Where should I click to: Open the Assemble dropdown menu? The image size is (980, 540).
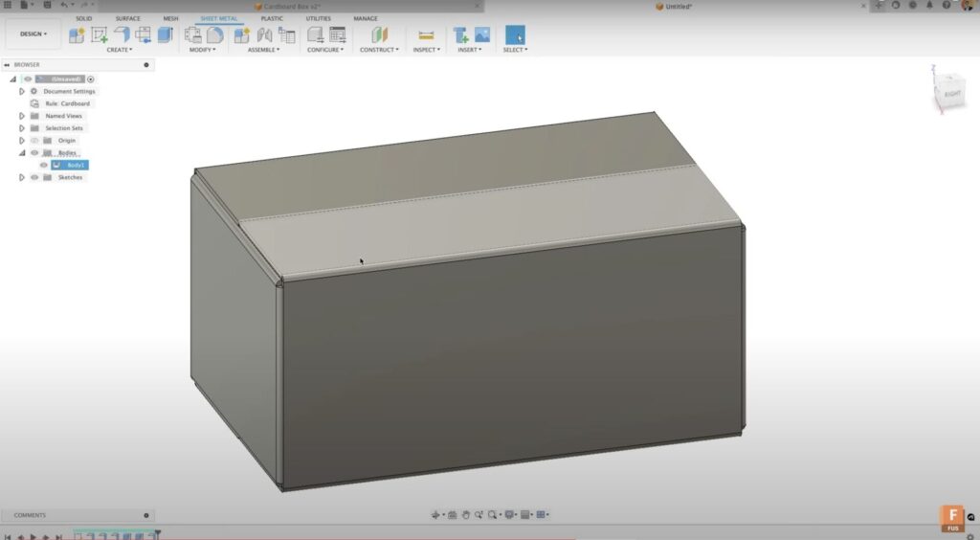click(264, 50)
